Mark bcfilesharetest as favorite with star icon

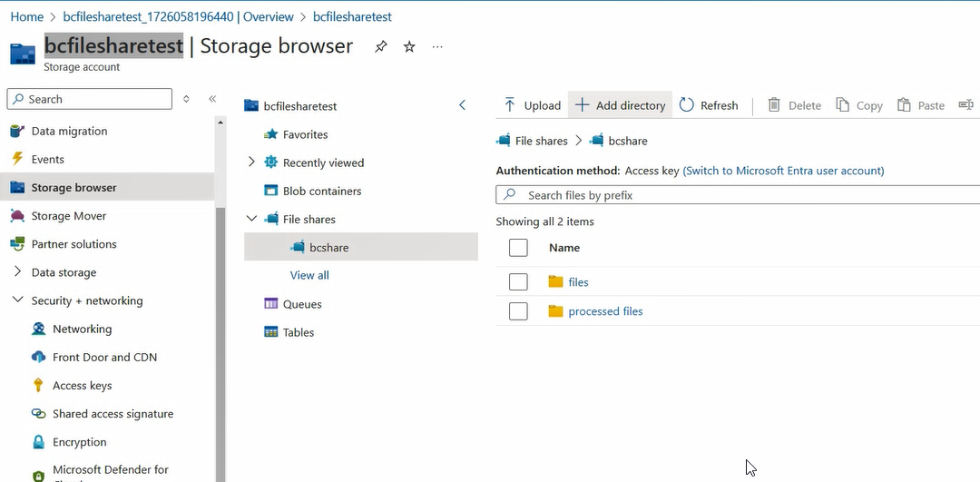pos(409,46)
